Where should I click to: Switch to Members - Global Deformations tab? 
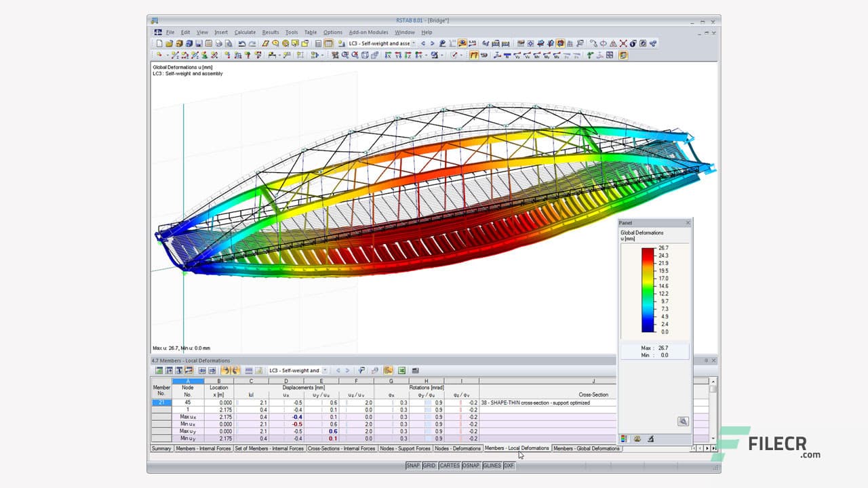pyautogui.click(x=586, y=449)
